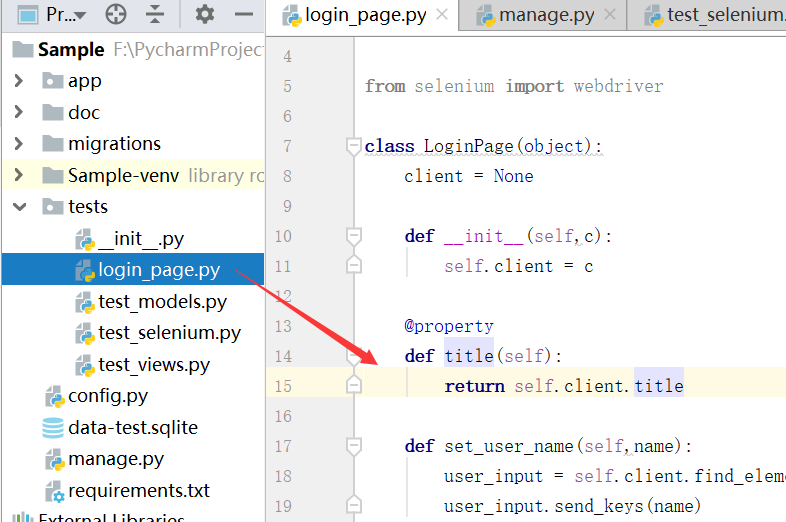Collapse the tests folder
786x522 pixels.
coord(20,207)
